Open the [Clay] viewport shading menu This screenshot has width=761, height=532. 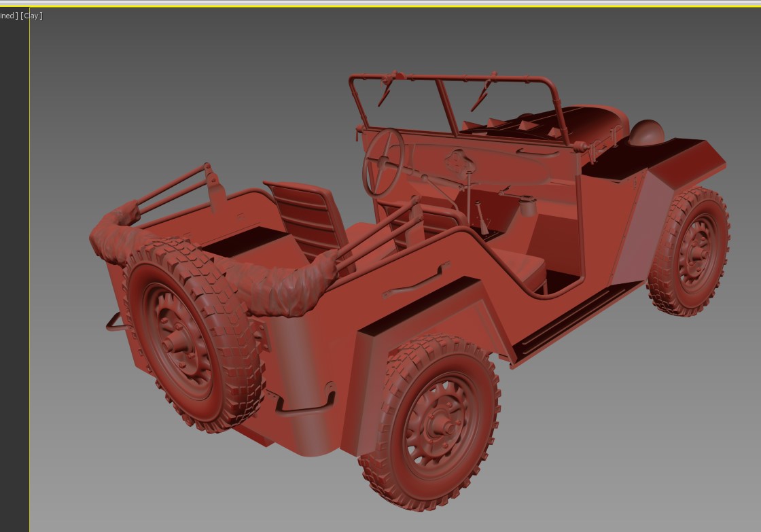point(32,16)
